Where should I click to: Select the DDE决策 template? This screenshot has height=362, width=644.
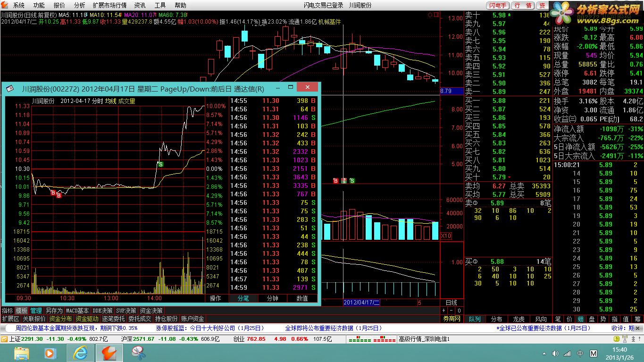pos(102,311)
